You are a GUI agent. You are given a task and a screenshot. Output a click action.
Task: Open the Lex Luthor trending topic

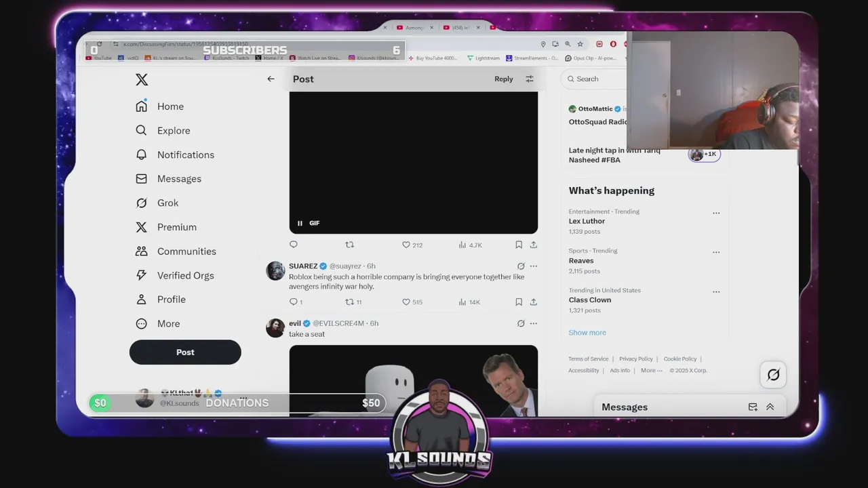(587, 222)
